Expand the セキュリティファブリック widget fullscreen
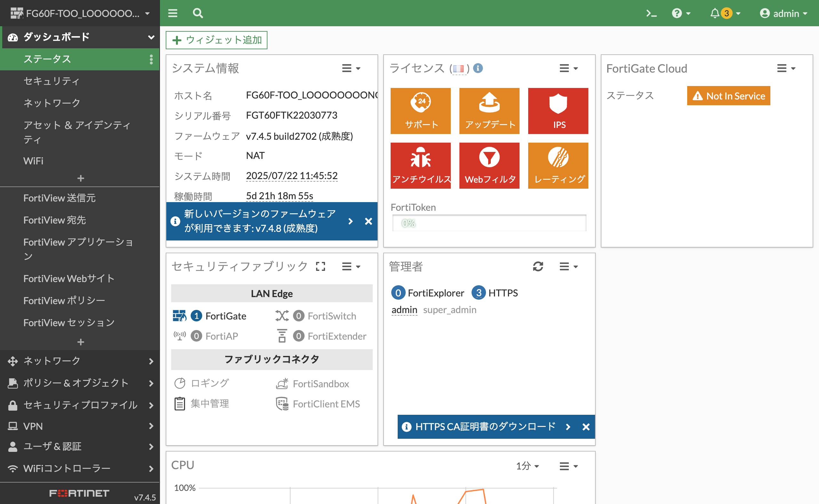The image size is (819, 504). pyautogui.click(x=320, y=266)
